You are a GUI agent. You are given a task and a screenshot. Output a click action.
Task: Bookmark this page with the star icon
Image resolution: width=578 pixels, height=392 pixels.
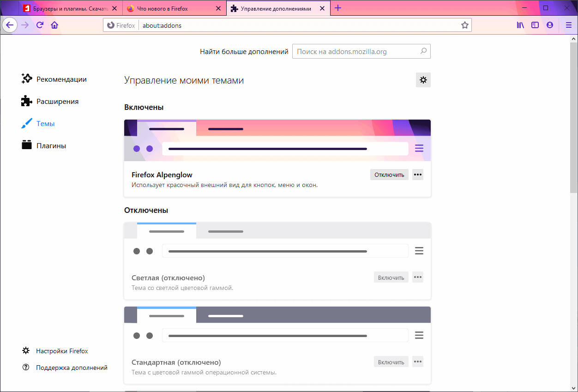tap(464, 25)
